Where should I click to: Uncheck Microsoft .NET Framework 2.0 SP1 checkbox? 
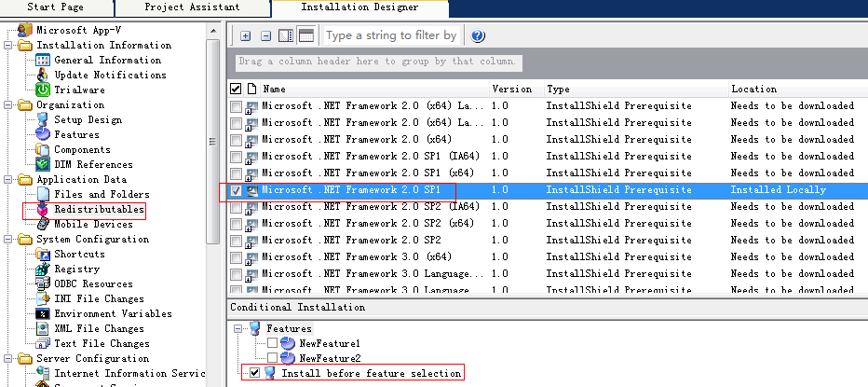237,190
